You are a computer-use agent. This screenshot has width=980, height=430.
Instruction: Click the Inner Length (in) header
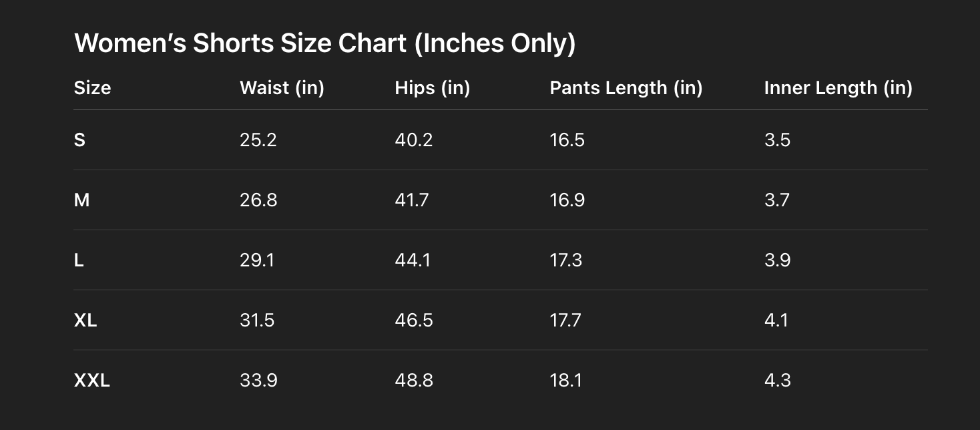pyautogui.click(x=838, y=88)
